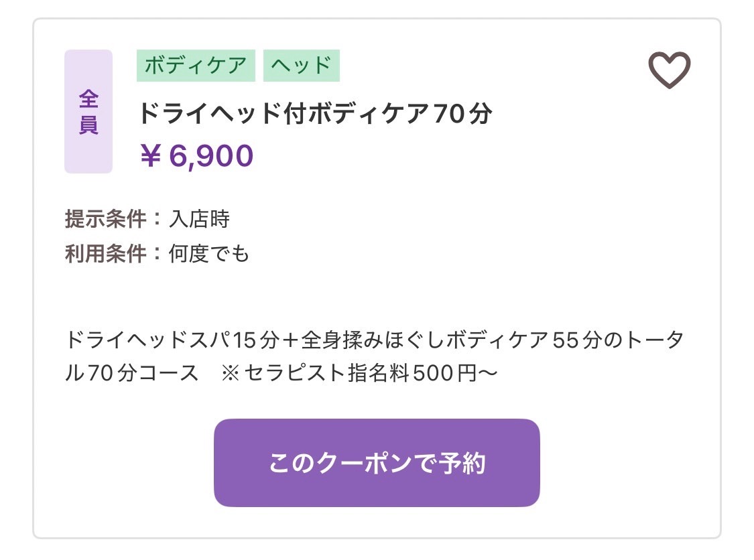The height and width of the screenshot is (560, 754).
Task: Click the 何度でも usage value
Action: click(x=208, y=253)
